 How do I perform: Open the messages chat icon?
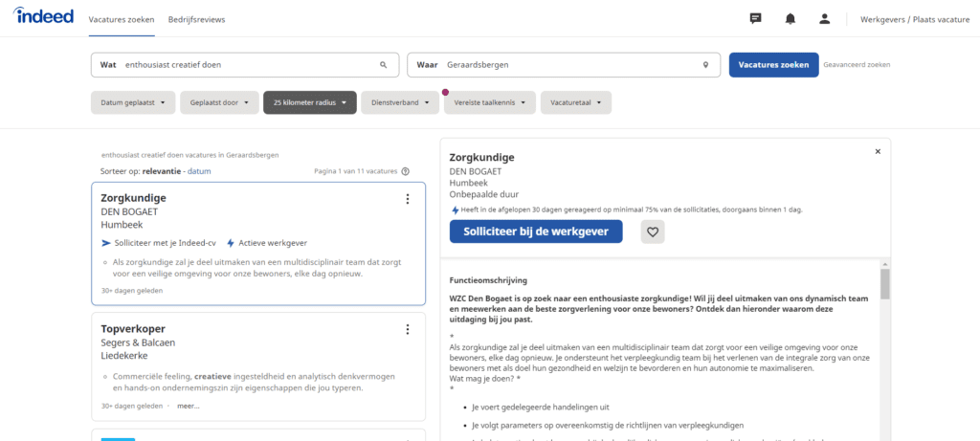(756, 19)
